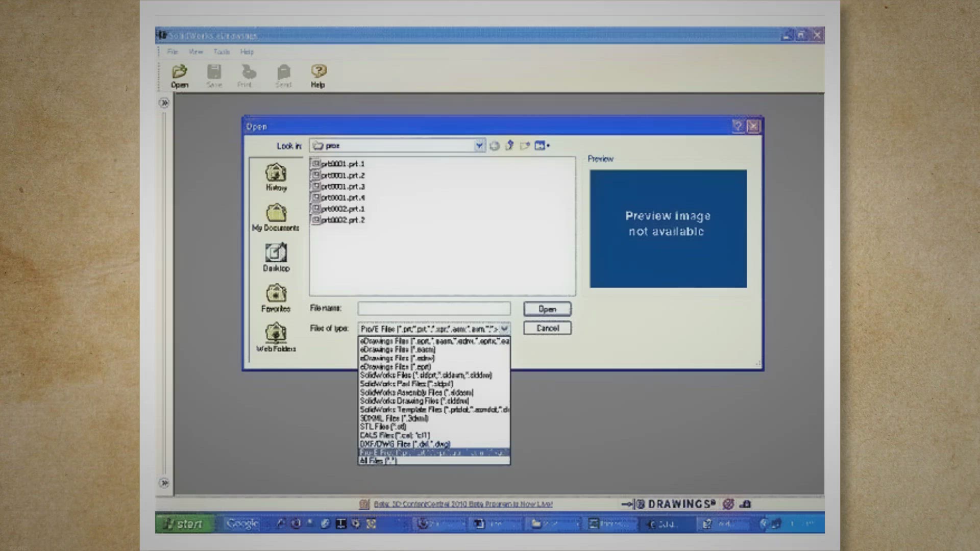
Task: Select the Favorites places icon
Action: click(276, 298)
